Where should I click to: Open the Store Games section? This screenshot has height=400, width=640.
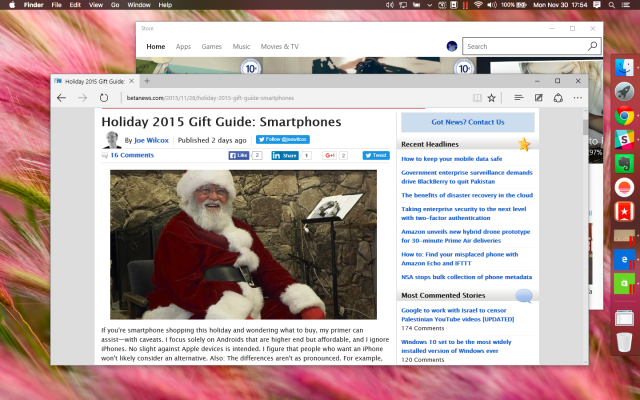tap(211, 47)
